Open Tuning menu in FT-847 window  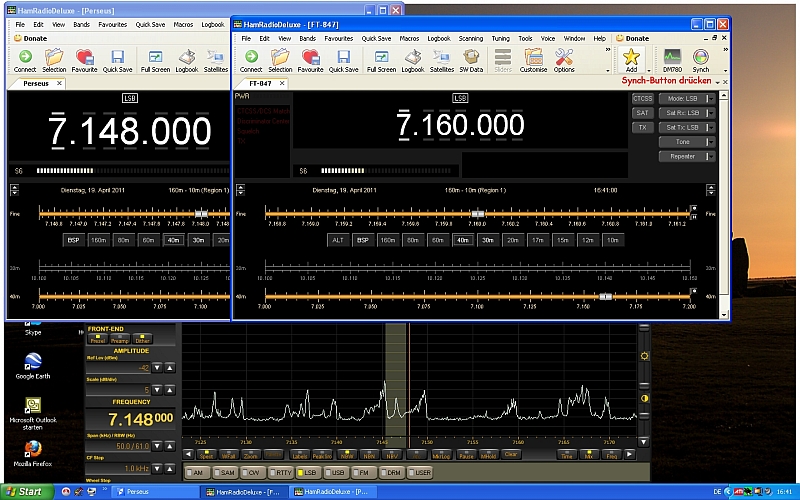(x=500, y=38)
